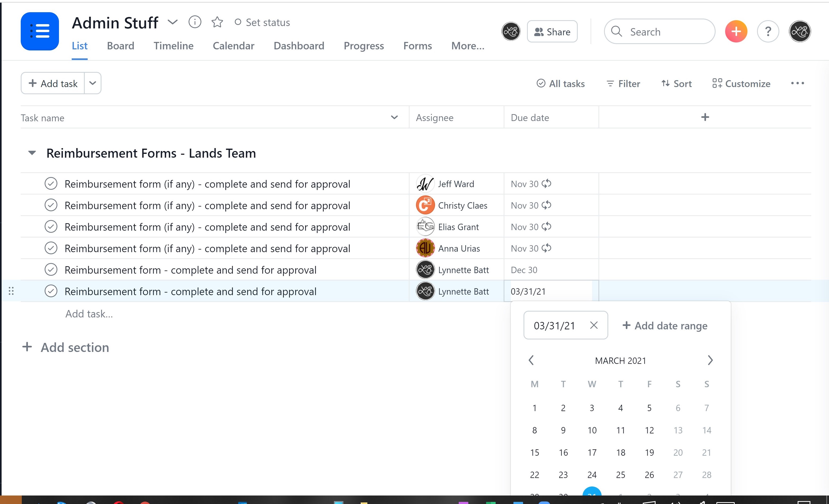Screen dimensions: 829x504
Task: Click the 03/31/21 due date cell
Action: (551, 291)
